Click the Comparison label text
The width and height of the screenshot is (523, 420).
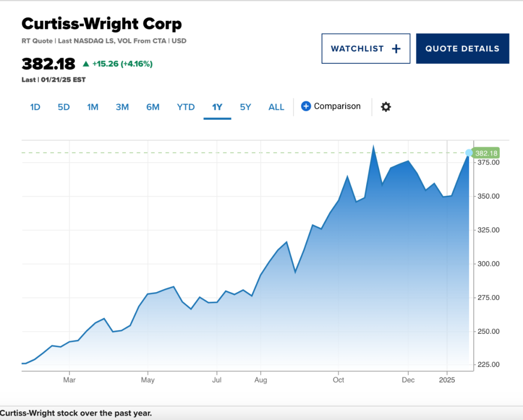pos(337,106)
